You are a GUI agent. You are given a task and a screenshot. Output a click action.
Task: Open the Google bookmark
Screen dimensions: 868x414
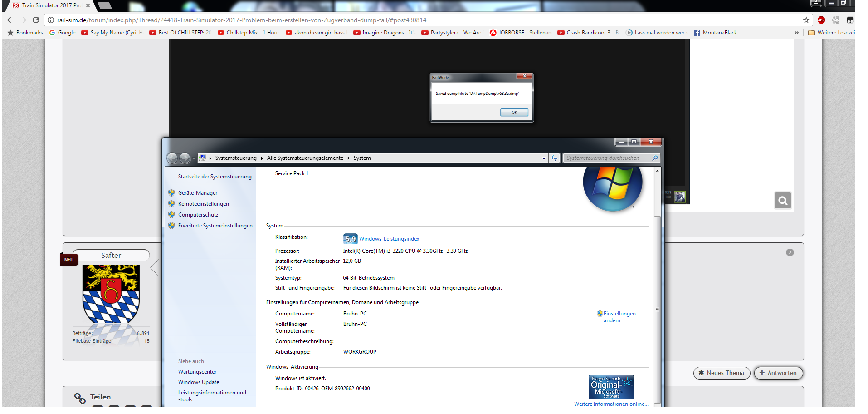click(x=63, y=33)
